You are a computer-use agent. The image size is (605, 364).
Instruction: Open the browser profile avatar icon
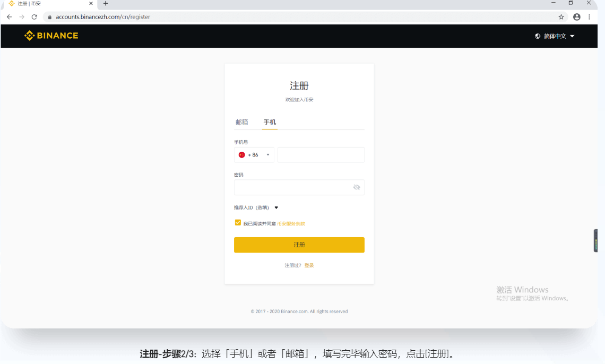[577, 17]
